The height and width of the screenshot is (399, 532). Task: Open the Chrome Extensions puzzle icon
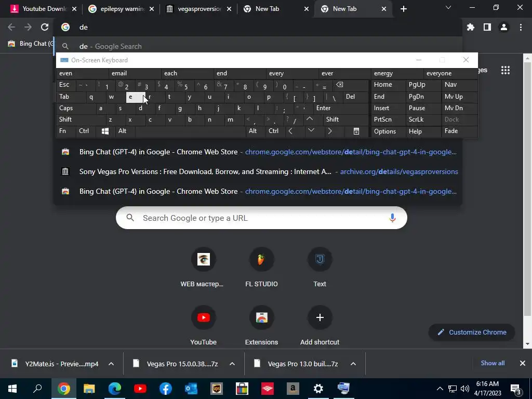click(x=471, y=27)
